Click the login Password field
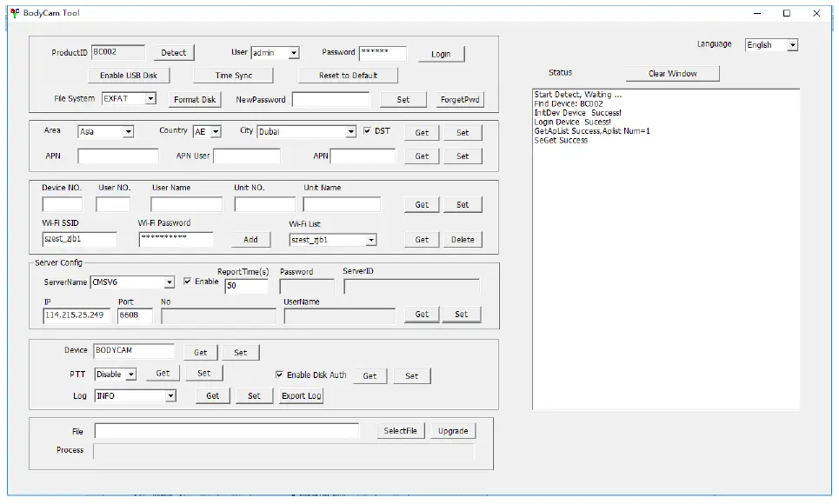The image size is (839, 504). pyautogui.click(x=383, y=53)
